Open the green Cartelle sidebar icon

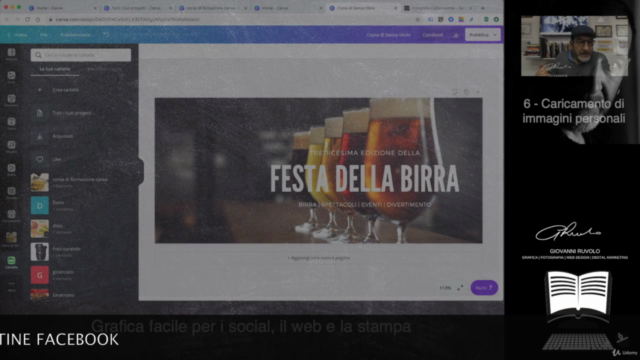coord(11,262)
